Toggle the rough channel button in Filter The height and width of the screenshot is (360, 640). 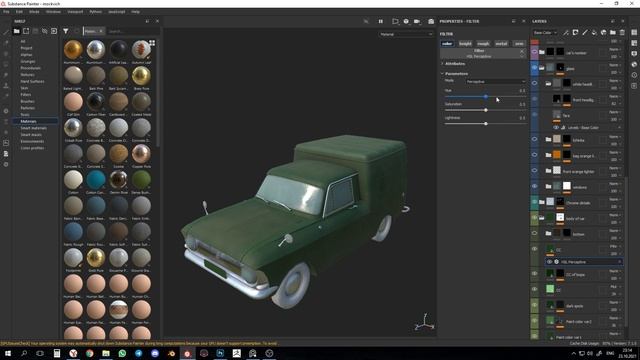[483, 43]
